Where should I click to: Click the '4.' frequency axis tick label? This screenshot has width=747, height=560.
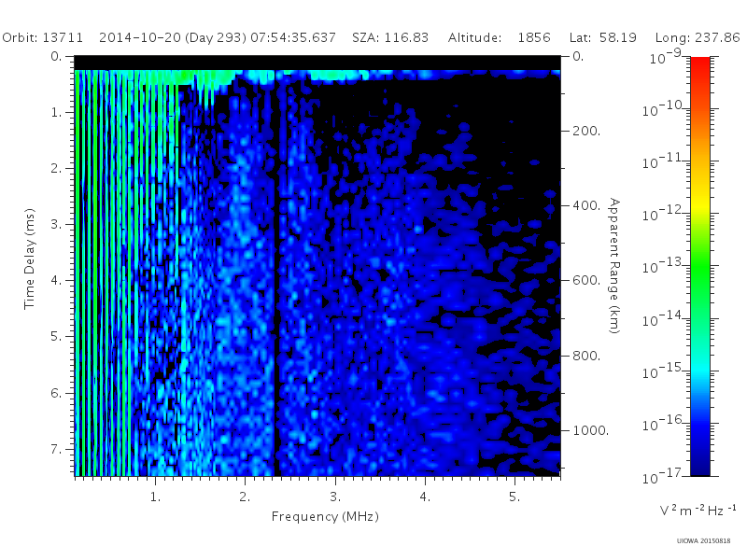pyautogui.click(x=425, y=497)
